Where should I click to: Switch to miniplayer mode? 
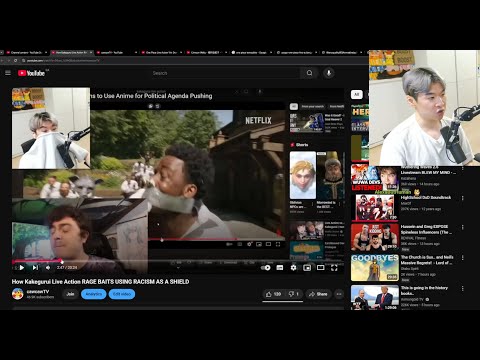[x=307, y=268]
